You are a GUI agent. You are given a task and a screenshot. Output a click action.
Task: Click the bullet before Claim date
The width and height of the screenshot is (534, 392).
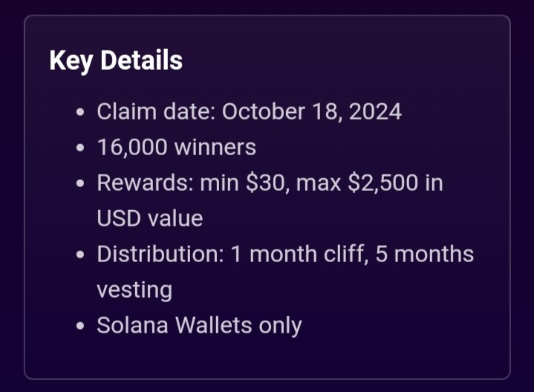pyautogui.click(x=80, y=111)
